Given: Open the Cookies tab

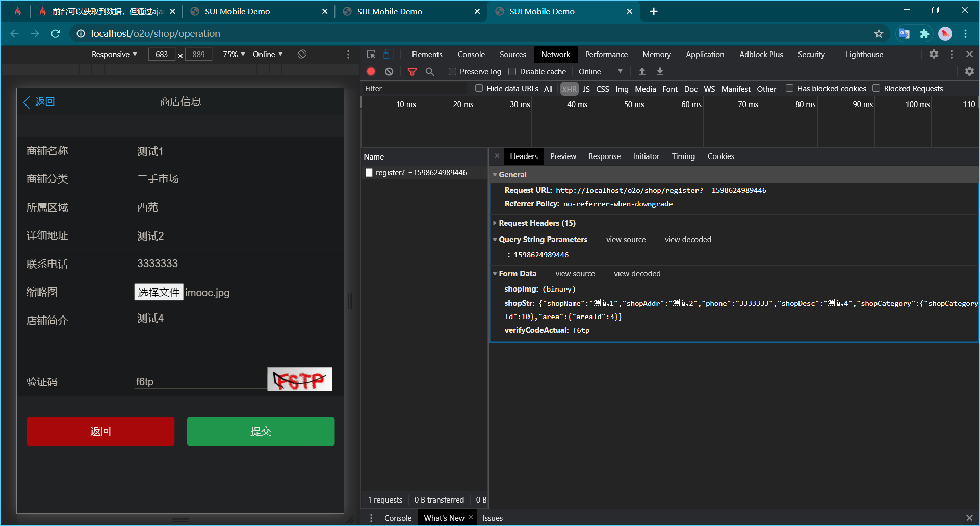Looking at the screenshot, I should 720,156.
